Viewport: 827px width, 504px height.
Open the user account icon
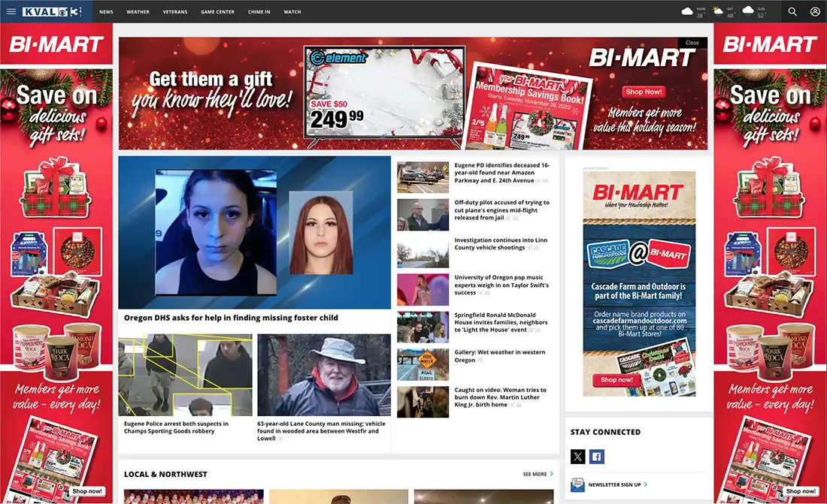(x=815, y=11)
